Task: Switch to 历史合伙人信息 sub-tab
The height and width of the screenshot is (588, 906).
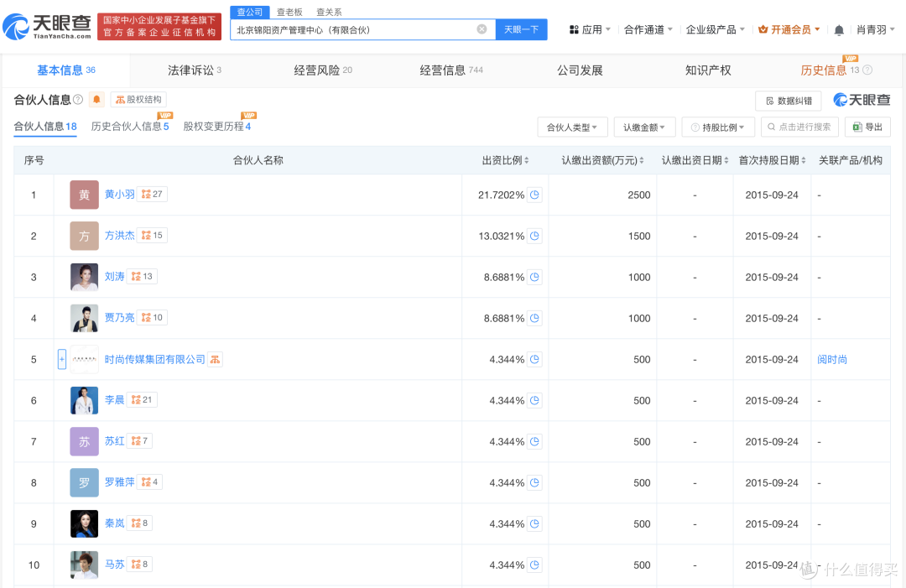Action: click(x=130, y=127)
